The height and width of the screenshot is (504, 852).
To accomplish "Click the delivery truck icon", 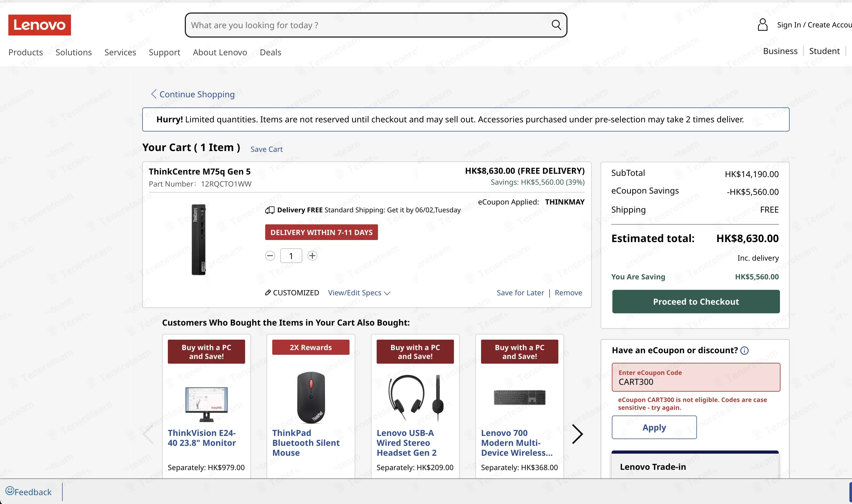I will (269, 210).
